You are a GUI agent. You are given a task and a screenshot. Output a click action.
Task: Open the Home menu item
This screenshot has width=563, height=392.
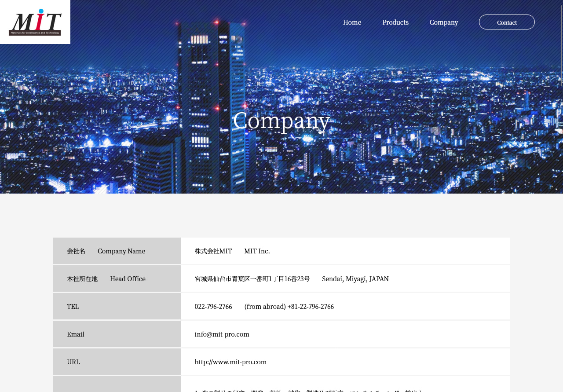(352, 22)
